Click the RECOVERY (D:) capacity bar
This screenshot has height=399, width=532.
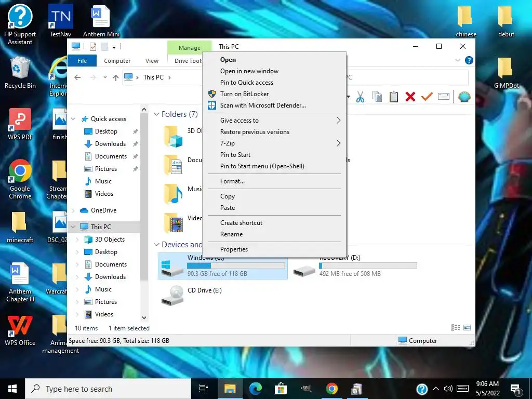coord(368,266)
